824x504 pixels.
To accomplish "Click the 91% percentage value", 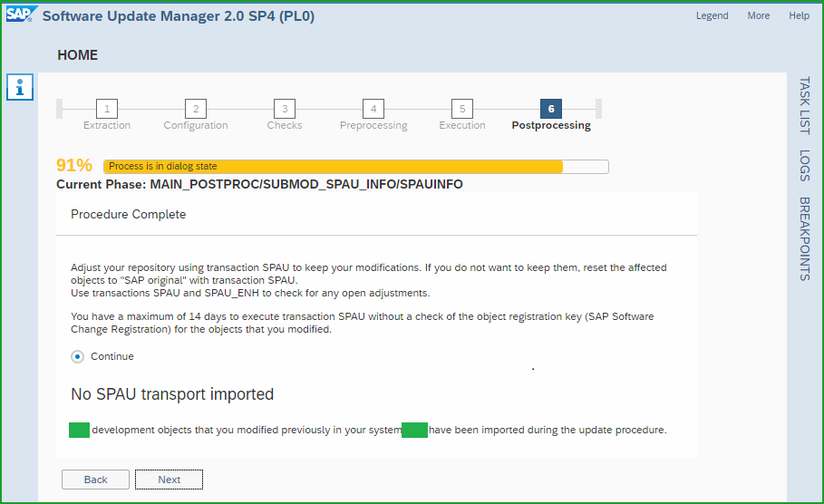I will tap(74, 166).
